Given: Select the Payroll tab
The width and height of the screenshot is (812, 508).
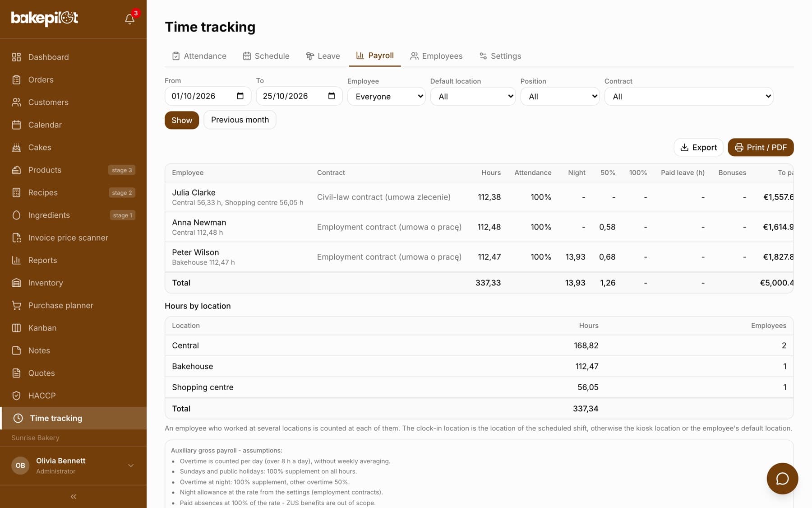Looking at the screenshot, I should click(375, 56).
